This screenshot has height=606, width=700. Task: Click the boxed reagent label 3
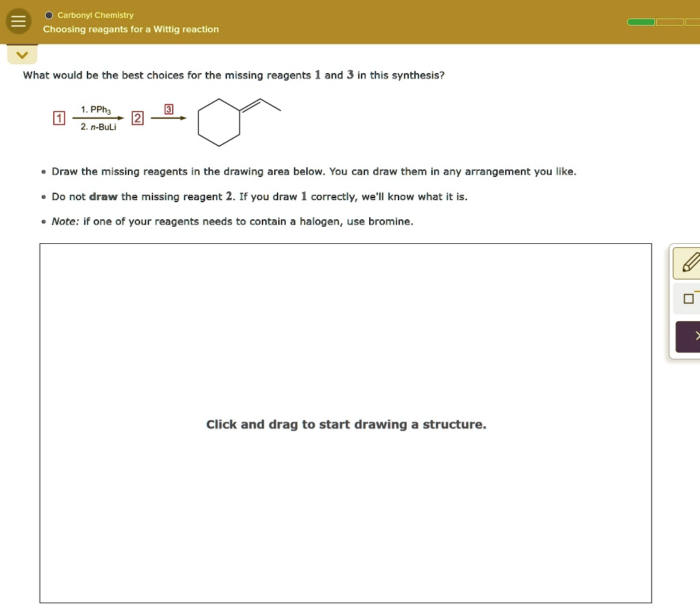tap(168, 109)
